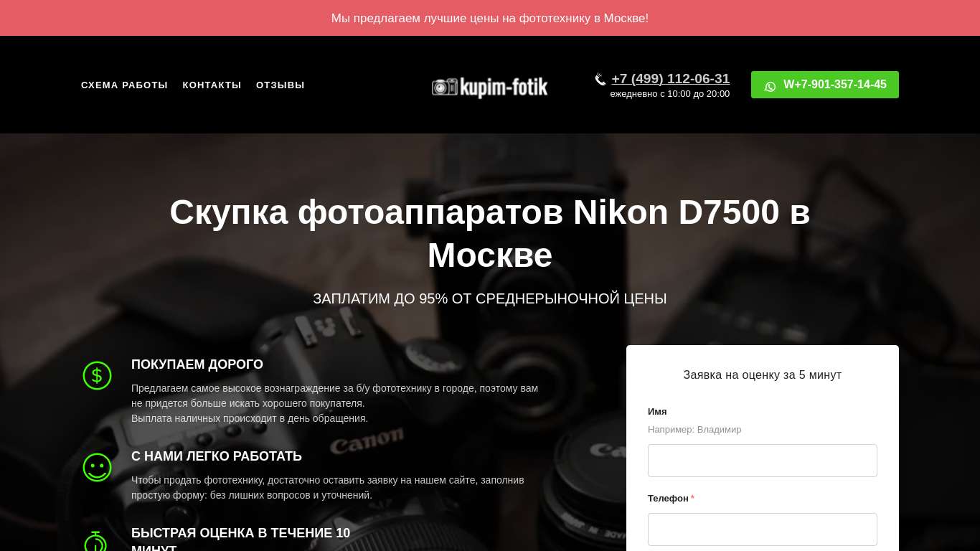Click the phone handset icon

(600, 79)
